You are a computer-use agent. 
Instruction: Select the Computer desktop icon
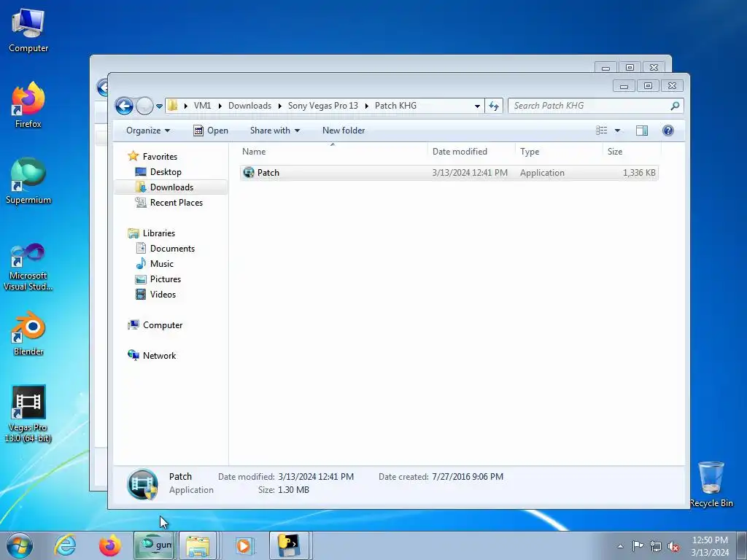pos(28,31)
